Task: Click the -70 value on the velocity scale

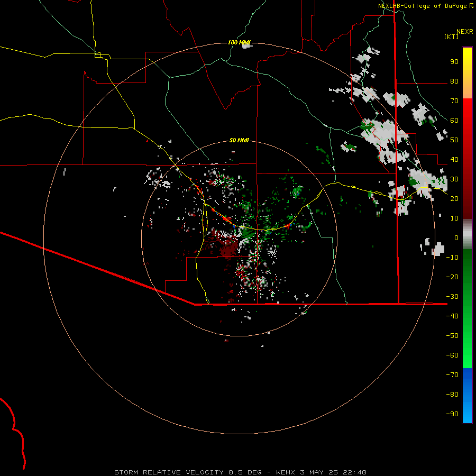Action: coord(452,375)
